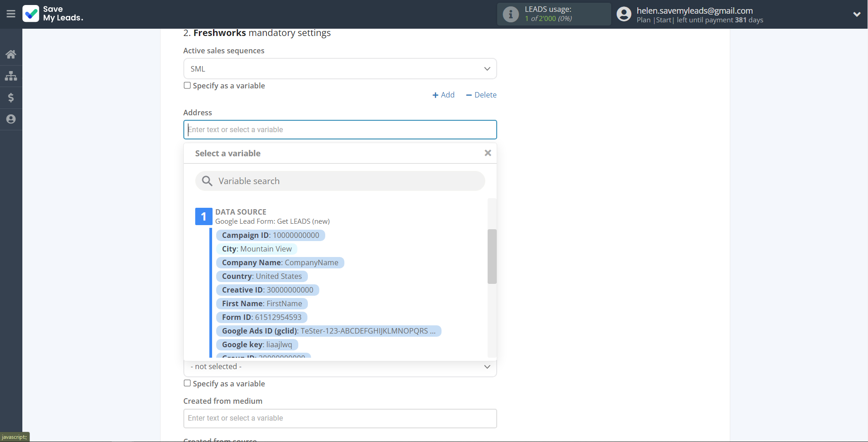Close the Select a variable panel

coord(488,153)
